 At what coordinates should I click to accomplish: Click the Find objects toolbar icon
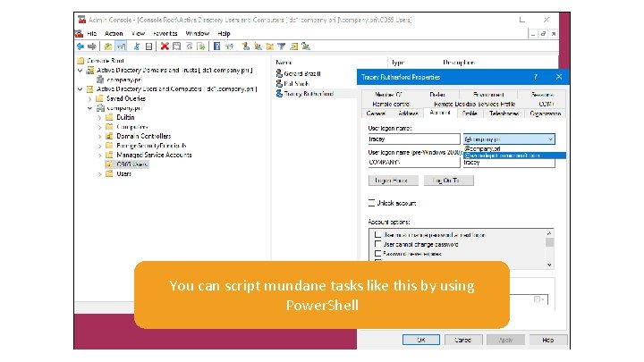[293, 46]
